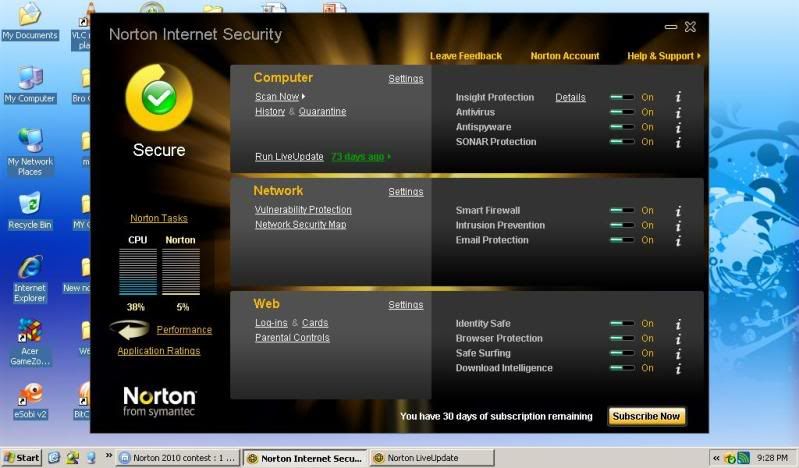
Task: Open info icon for Smart Firewall
Action: tap(678, 211)
